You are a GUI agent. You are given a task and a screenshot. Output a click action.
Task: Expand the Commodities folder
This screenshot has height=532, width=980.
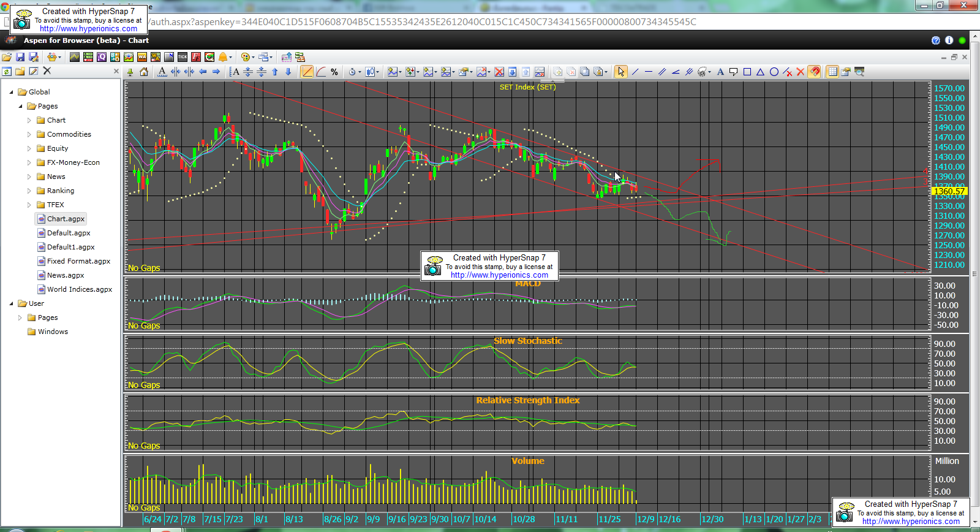coord(29,134)
